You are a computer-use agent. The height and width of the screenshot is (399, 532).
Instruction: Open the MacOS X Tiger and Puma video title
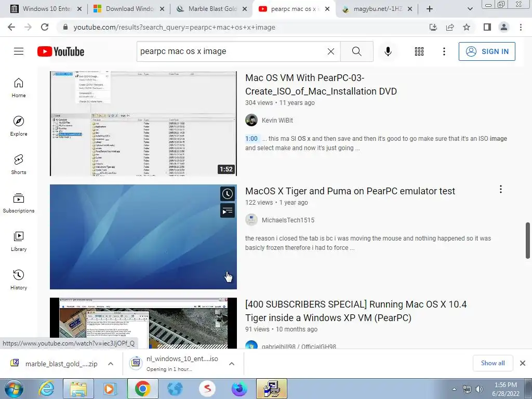tap(350, 191)
